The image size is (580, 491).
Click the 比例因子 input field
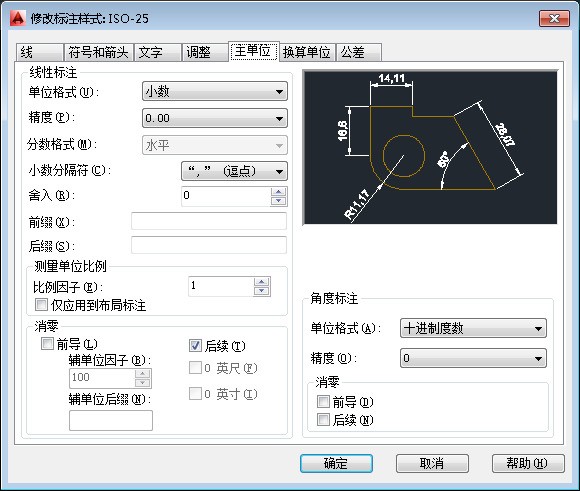[x=221, y=286]
